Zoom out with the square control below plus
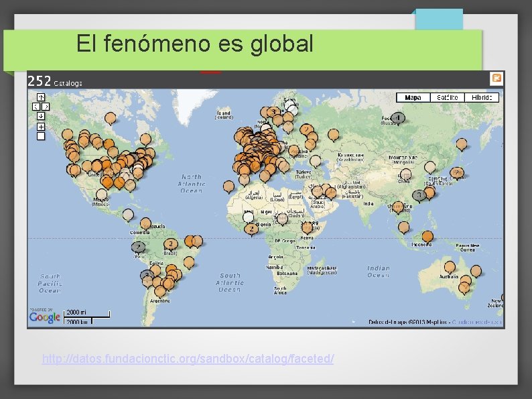This screenshot has width=532, height=399. tap(41, 136)
